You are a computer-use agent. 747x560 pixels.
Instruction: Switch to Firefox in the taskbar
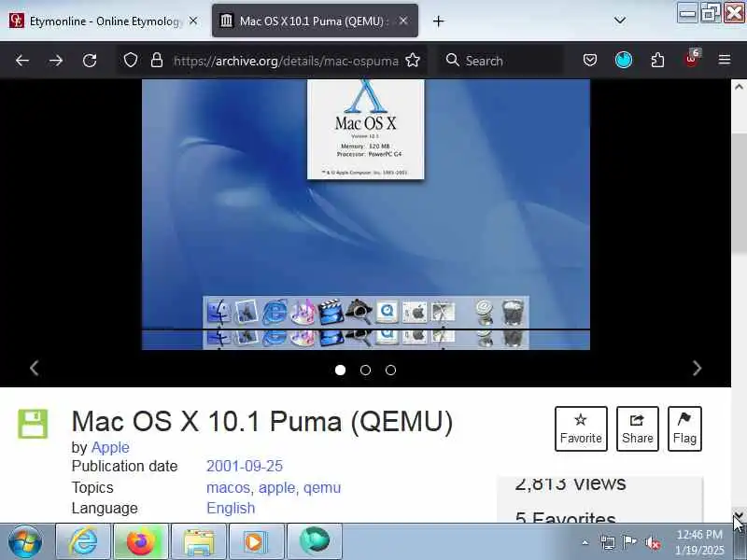141,541
